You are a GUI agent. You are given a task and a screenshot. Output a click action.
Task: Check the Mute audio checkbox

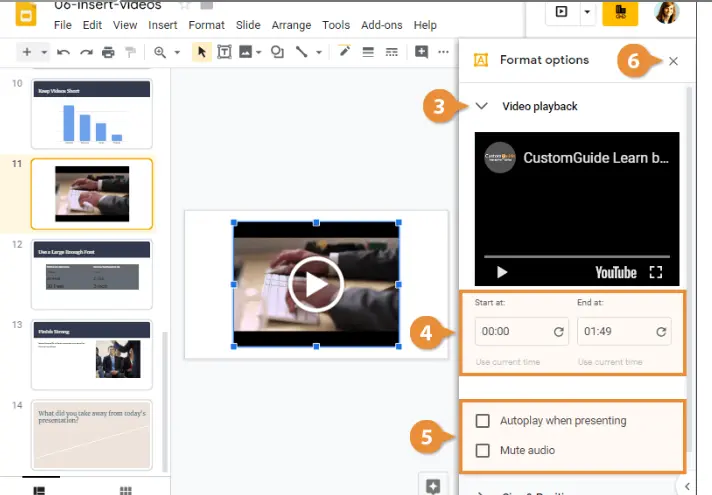point(483,451)
